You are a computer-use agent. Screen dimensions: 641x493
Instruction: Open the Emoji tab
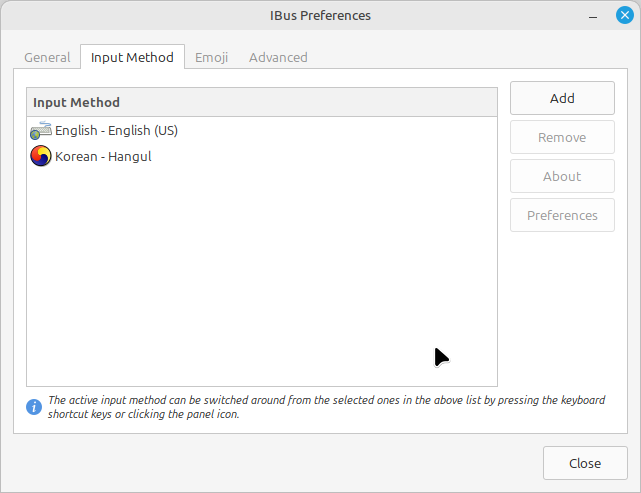[211, 57]
